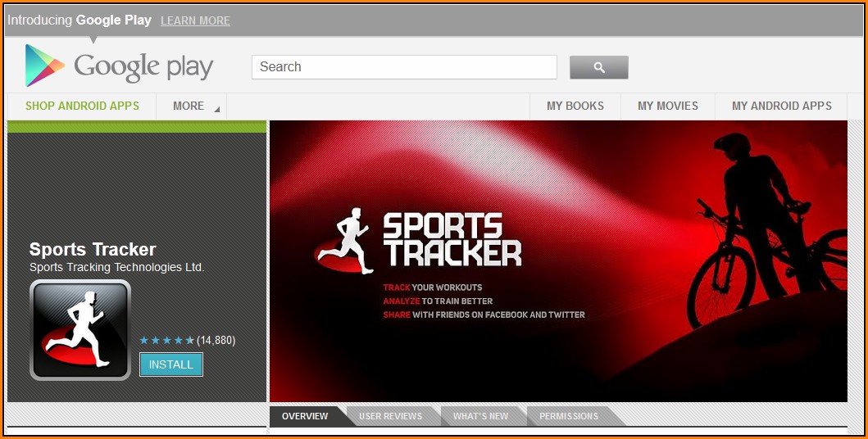The height and width of the screenshot is (439, 868).
Task: Open the USER REVIEWS tab
Action: pos(390,416)
